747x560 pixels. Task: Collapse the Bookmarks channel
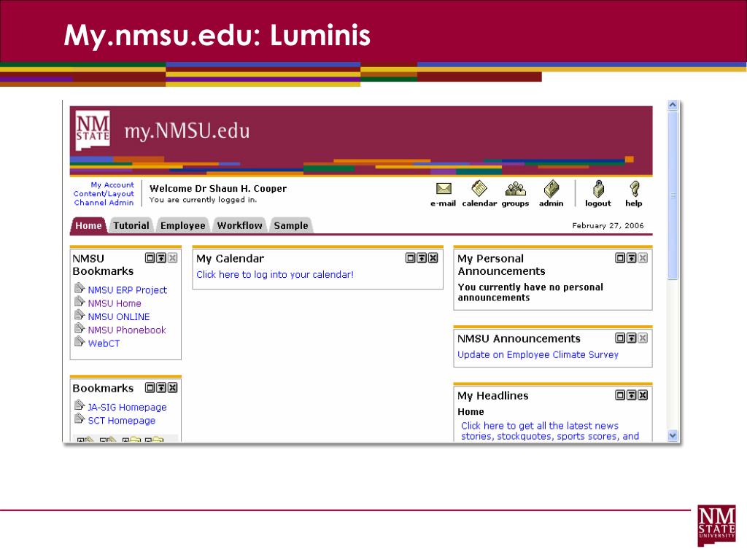pos(161,388)
